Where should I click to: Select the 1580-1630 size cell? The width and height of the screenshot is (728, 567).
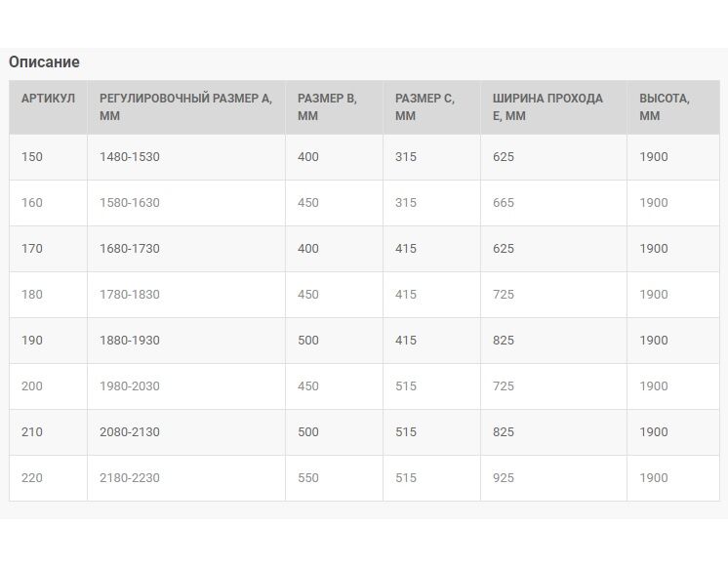(x=130, y=203)
